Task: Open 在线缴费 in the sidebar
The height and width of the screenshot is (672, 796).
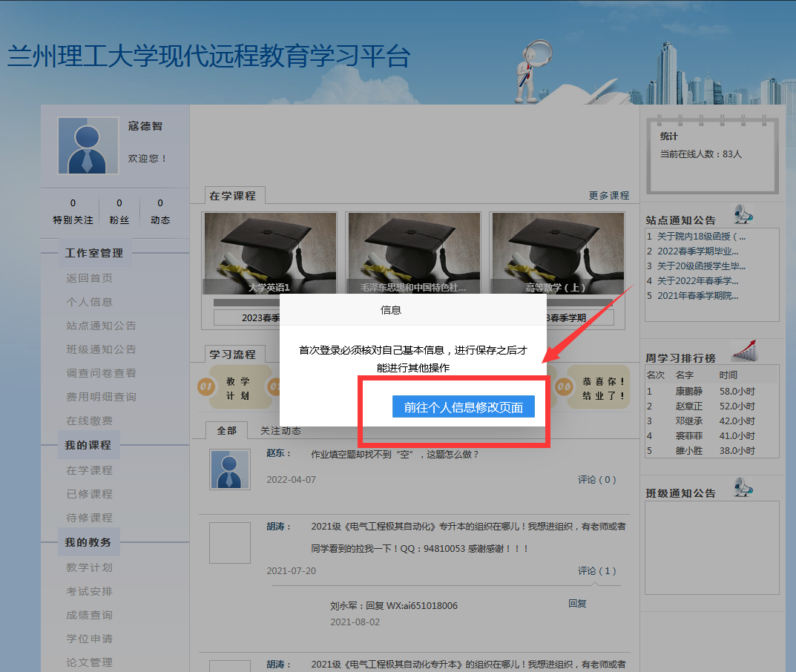Action: point(89,421)
